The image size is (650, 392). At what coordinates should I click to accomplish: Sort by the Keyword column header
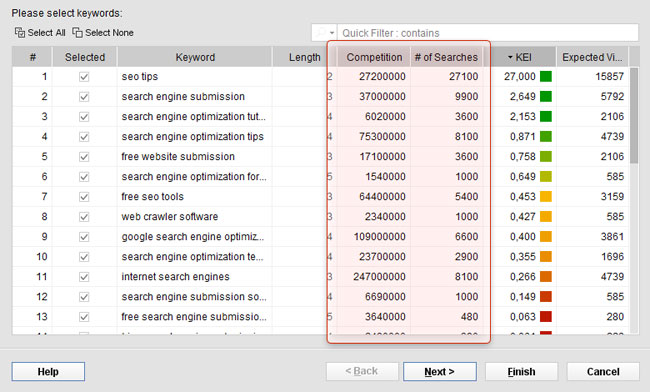click(x=195, y=57)
